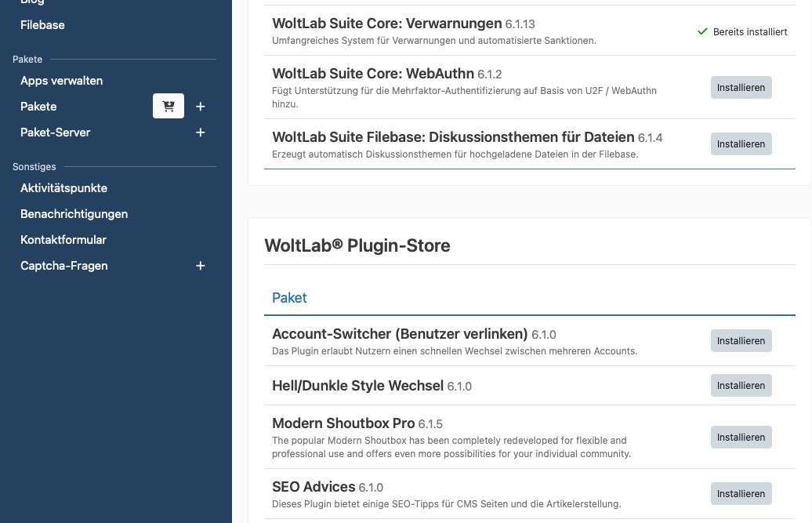Viewport: 812px width, 523px height.
Task: Install WoltLab Suite Core: WebAuthn
Action: click(x=741, y=88)
